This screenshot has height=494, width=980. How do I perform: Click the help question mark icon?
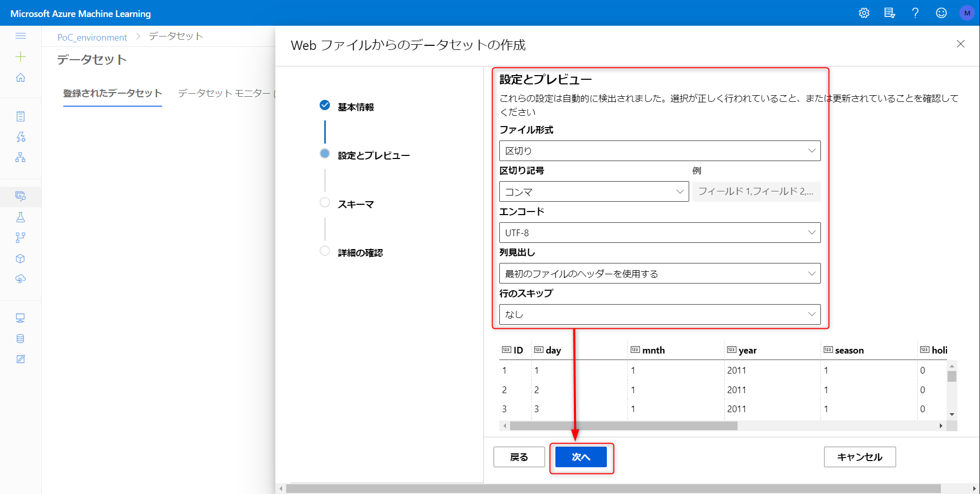pyautogui.click(x=915, y=13)
